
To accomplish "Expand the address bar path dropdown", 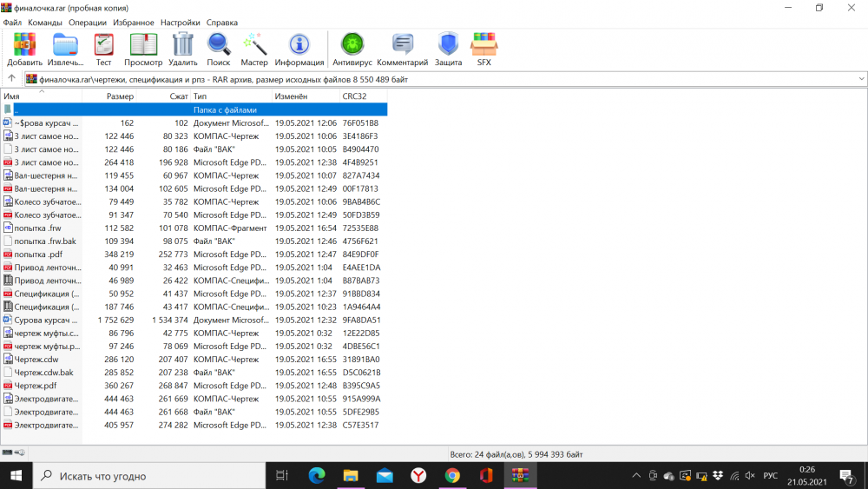I will 861,79.
